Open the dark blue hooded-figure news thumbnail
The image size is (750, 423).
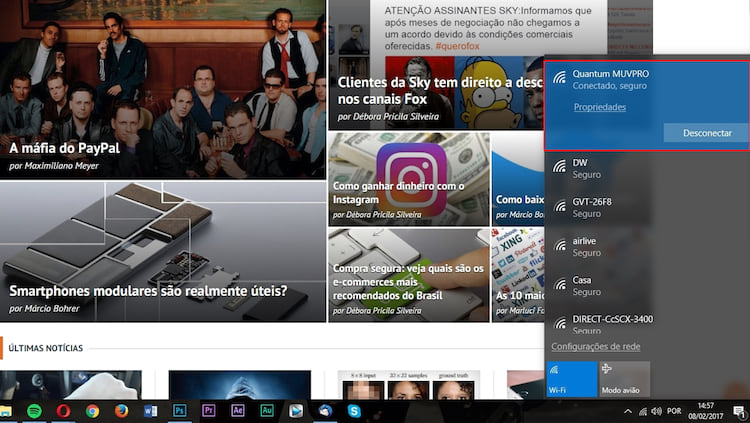click(240, 385)
